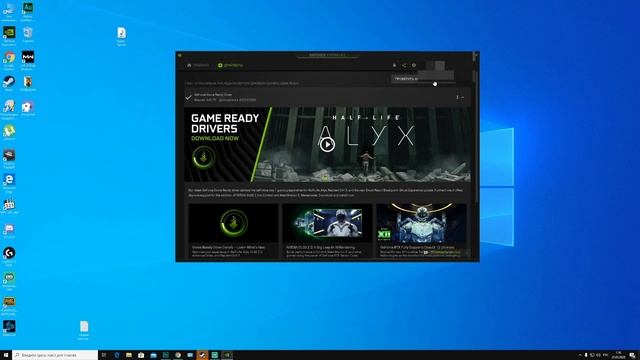Select the green uTorrent desktop shortcut
The height and width of the screenshot is (360, 640).
point(9,133)
